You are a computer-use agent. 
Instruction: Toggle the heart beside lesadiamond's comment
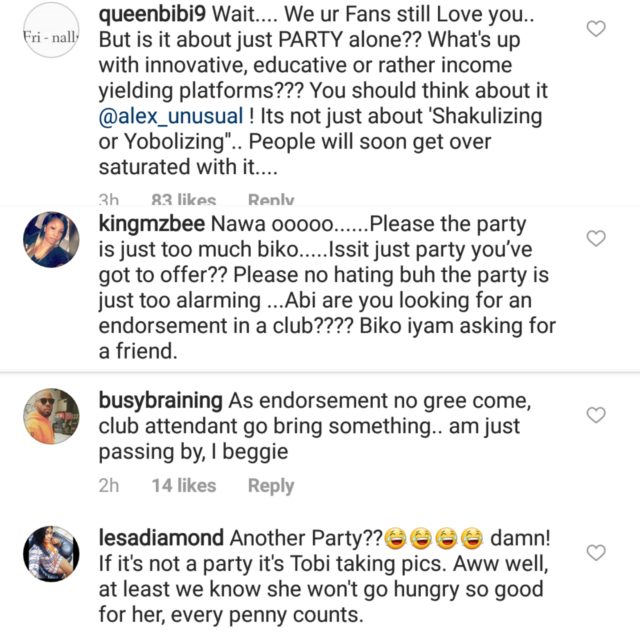(x=596, y=552)
